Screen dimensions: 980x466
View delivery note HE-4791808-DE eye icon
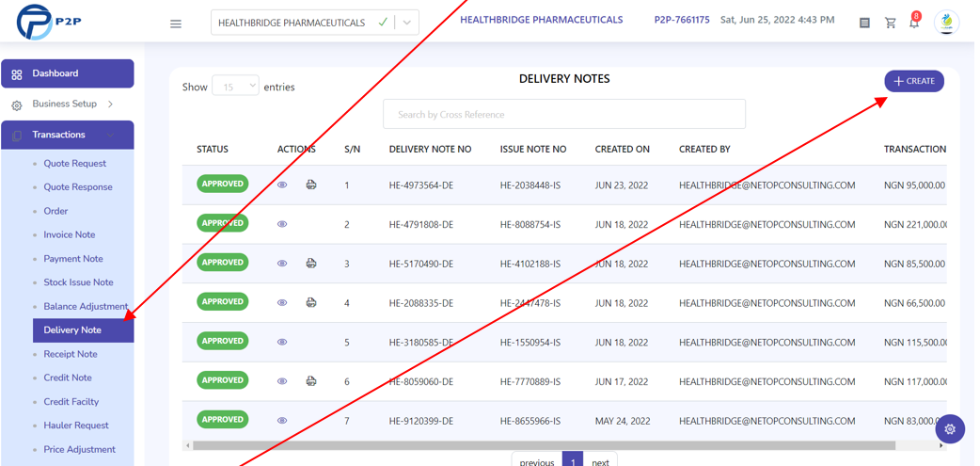pos(282,224)
